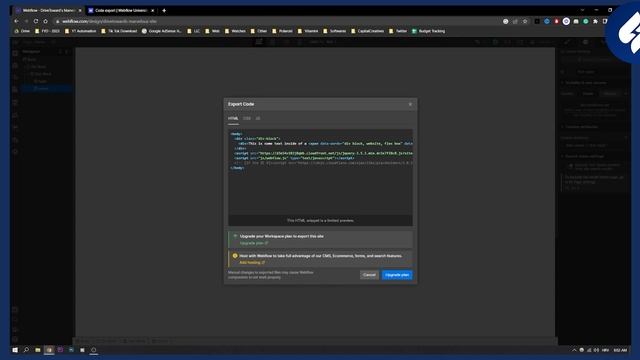Open the Tik Tok Download bookmark folder

click(x=119, y=31)
